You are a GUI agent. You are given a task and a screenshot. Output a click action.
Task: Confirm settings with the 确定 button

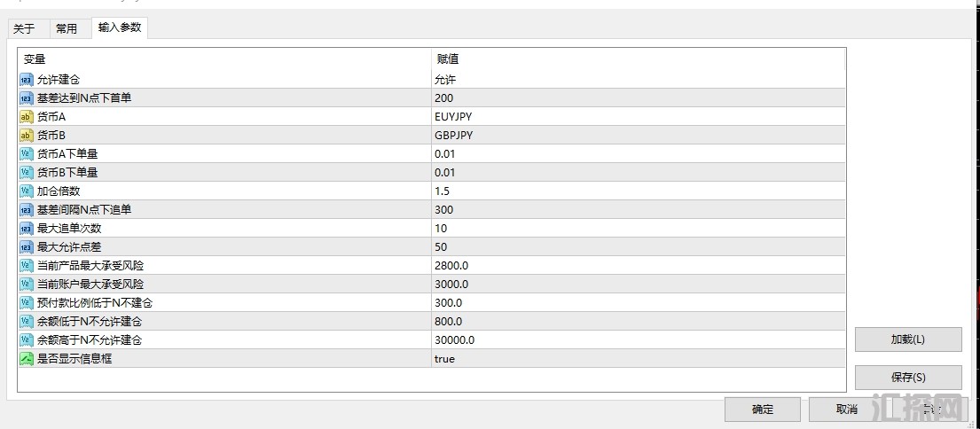point(763,409)
